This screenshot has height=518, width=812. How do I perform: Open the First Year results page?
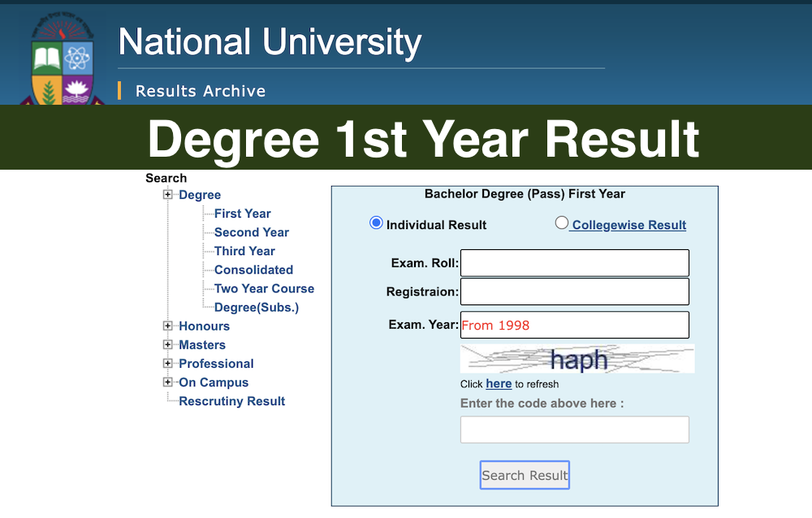coord(242,214)
